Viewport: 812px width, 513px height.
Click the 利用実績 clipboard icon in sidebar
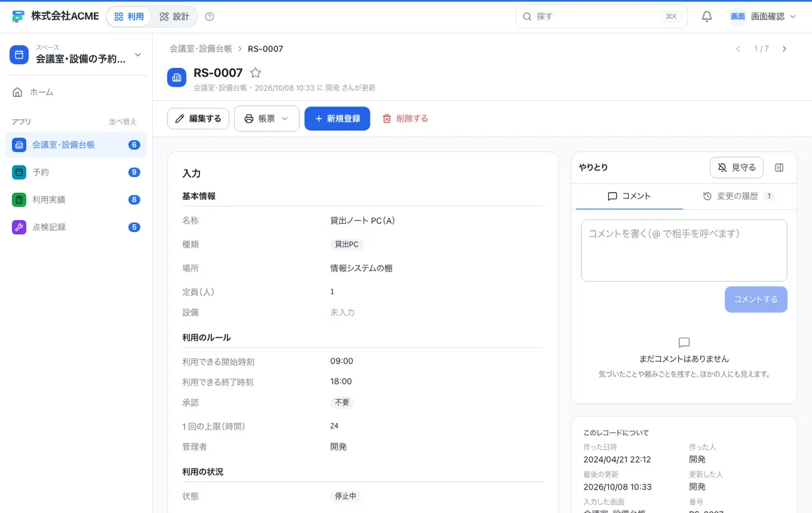click(x=19, y=200)
